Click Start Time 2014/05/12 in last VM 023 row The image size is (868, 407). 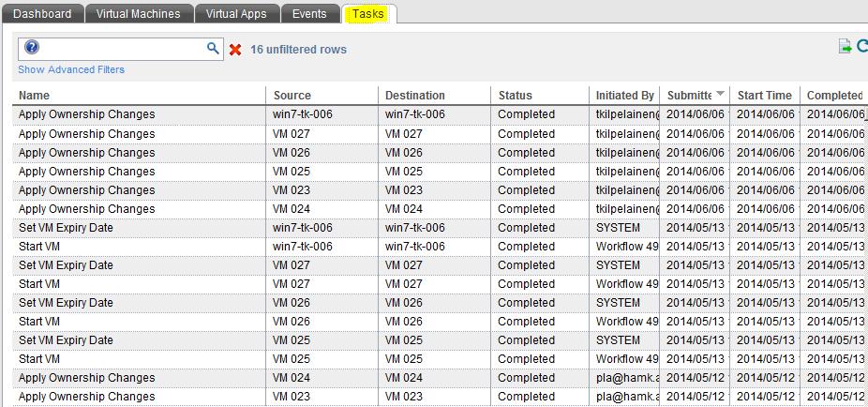coord(766,397)
